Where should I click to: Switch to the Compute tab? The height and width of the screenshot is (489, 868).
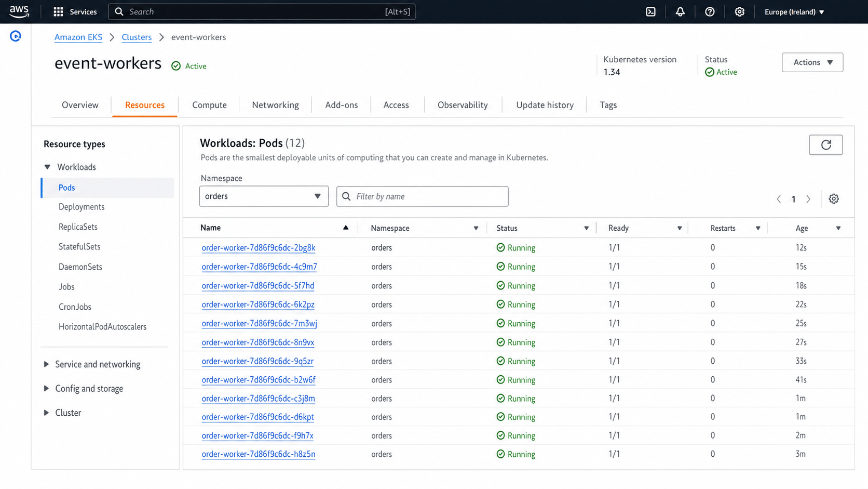click(x=209, y=105)
